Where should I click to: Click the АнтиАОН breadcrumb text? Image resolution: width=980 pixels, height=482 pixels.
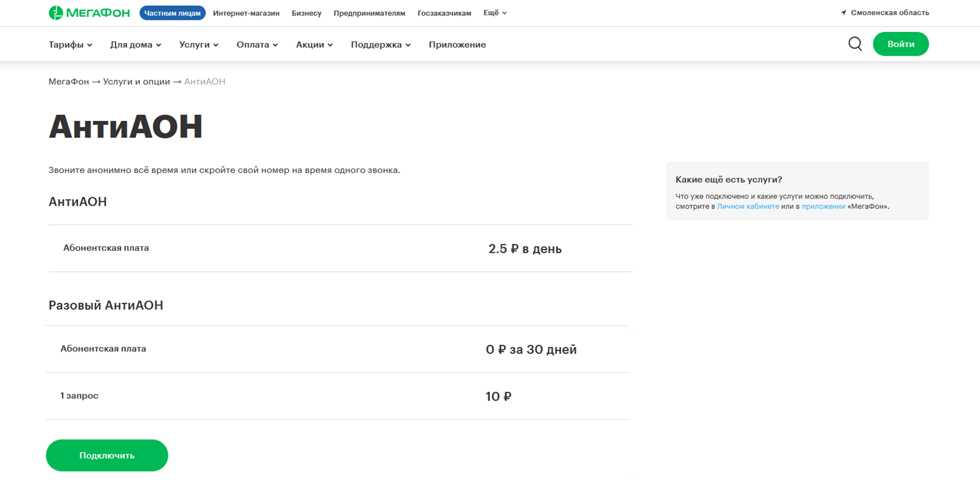tap(204, 82)
